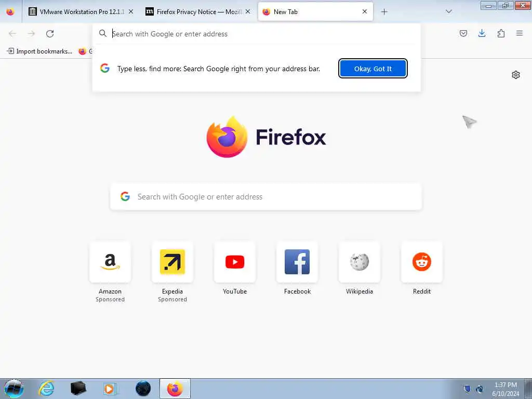Close the VMware Workstation Pro tab

coord(131,11)
